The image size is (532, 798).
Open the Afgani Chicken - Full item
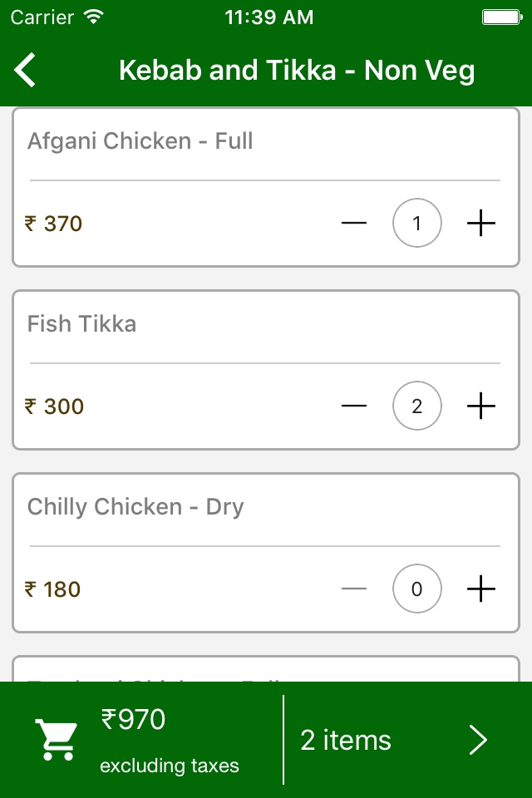[140, 141]
